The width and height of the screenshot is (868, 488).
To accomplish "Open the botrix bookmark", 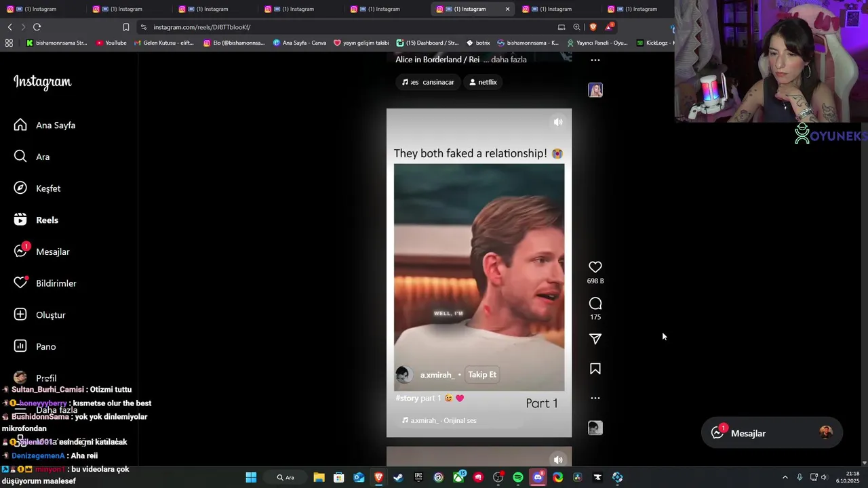I will click(x=478, y=43).
